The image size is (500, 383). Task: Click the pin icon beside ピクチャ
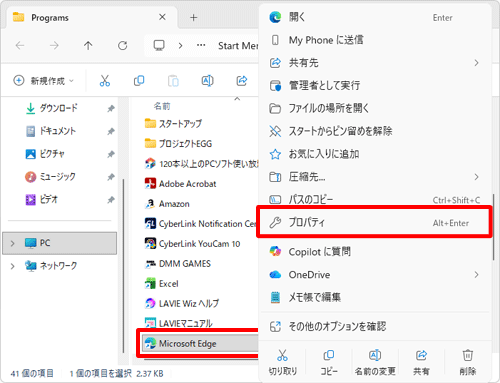(111, 154)
